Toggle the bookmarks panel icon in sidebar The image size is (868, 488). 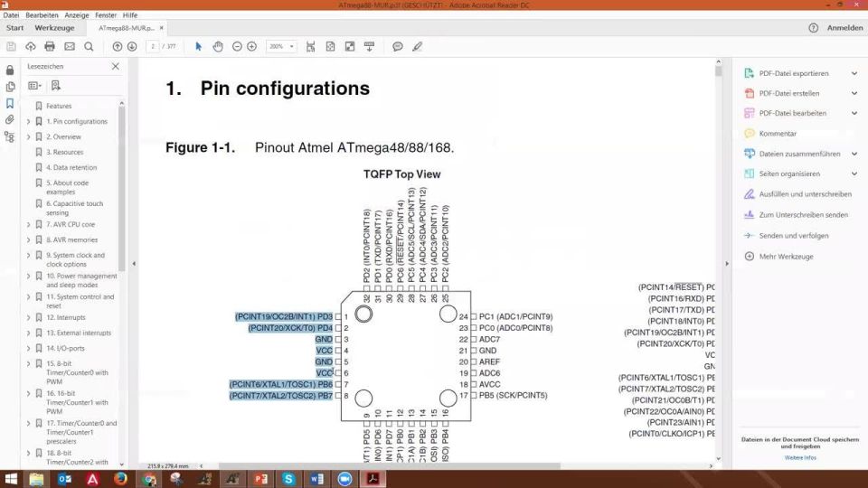[9, 103]
